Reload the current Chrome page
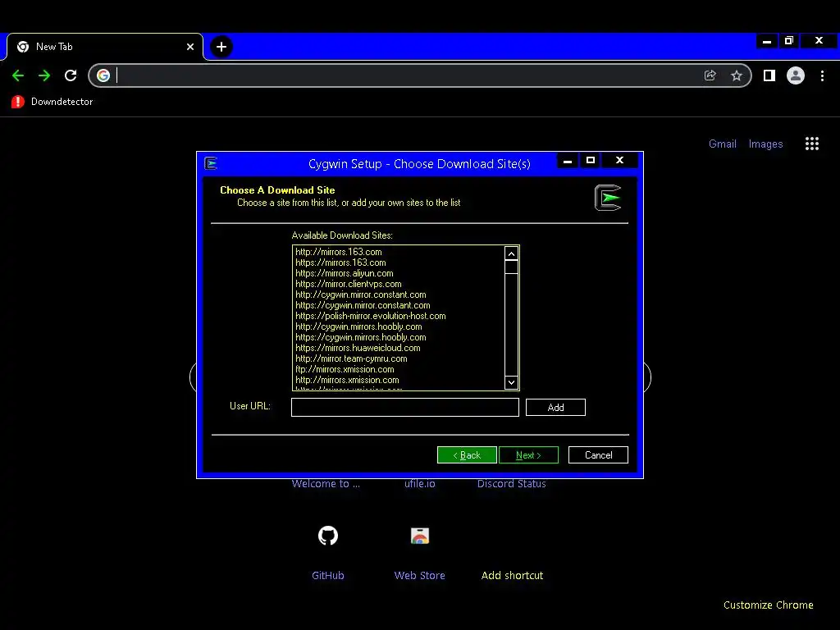Screen dimensions: 840x630 71,75
